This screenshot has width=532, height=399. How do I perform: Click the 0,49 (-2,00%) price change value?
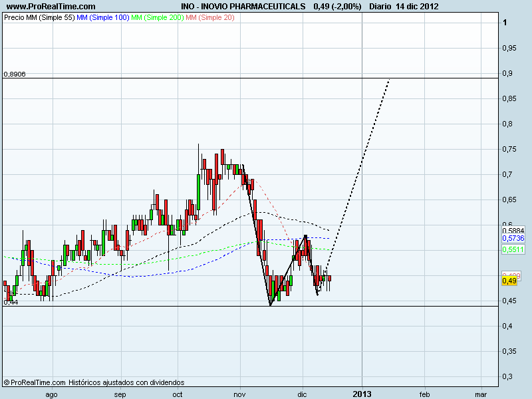(337, 6)
